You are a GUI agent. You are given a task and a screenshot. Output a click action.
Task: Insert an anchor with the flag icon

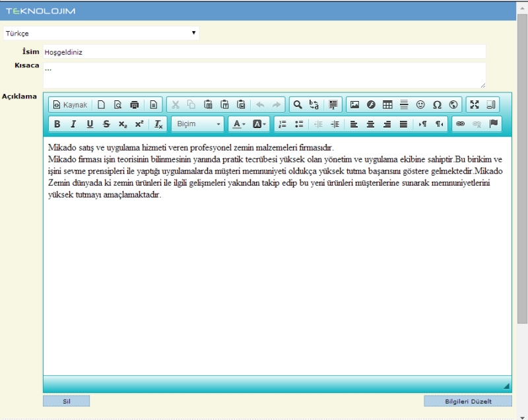coord(493,124)
